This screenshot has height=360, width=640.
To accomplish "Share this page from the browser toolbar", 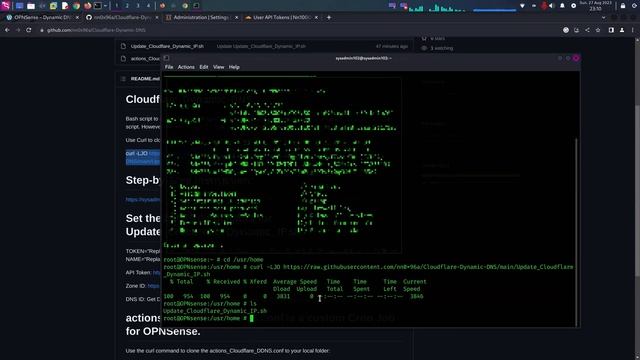I will click(587, 30).
